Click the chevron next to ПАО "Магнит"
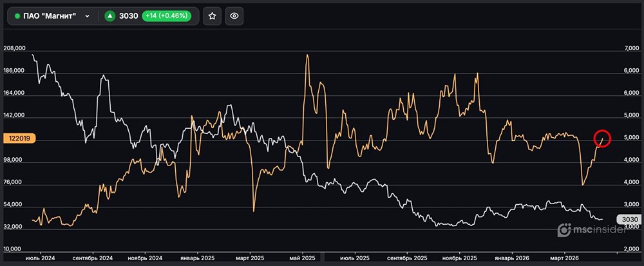 [x=87, y=16]
